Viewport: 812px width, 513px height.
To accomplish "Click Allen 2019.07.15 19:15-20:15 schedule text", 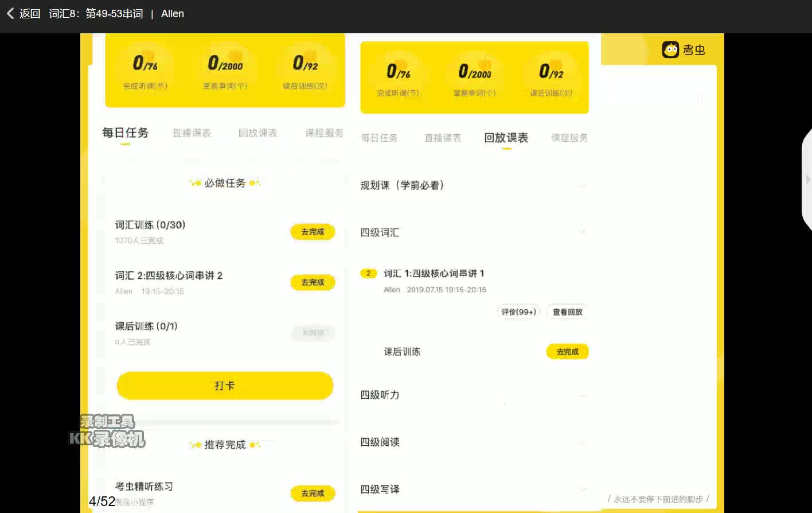I will tap(435, 290).
